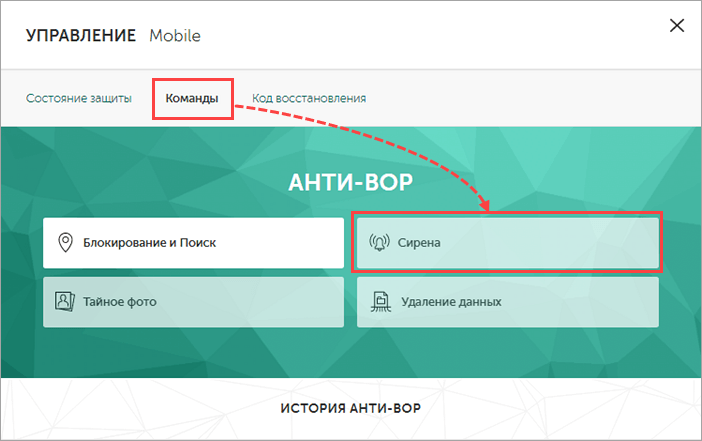702x441 pixels.
Task: Click the АНТИ-ВОР title text
Action: [351, 182]
